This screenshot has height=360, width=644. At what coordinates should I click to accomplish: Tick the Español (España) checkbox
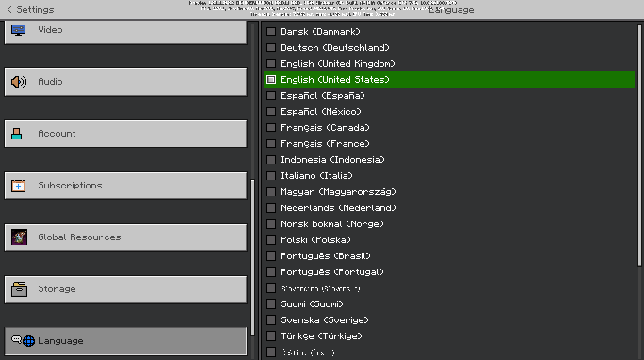271,96
